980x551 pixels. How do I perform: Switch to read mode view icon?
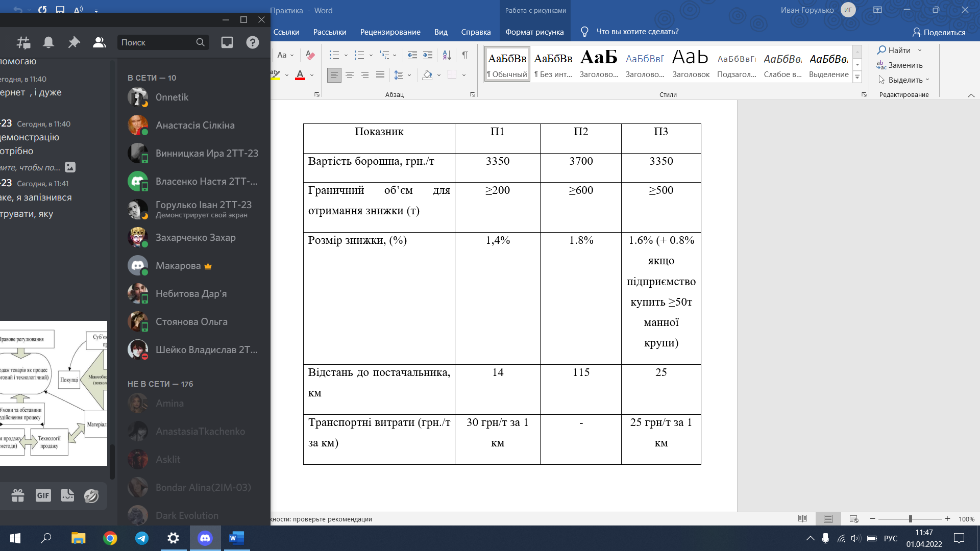click(x=802, y=519)
